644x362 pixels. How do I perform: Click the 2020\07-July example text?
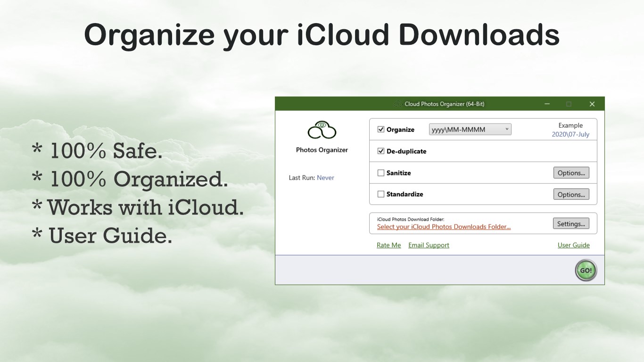(x=570, y=134)
